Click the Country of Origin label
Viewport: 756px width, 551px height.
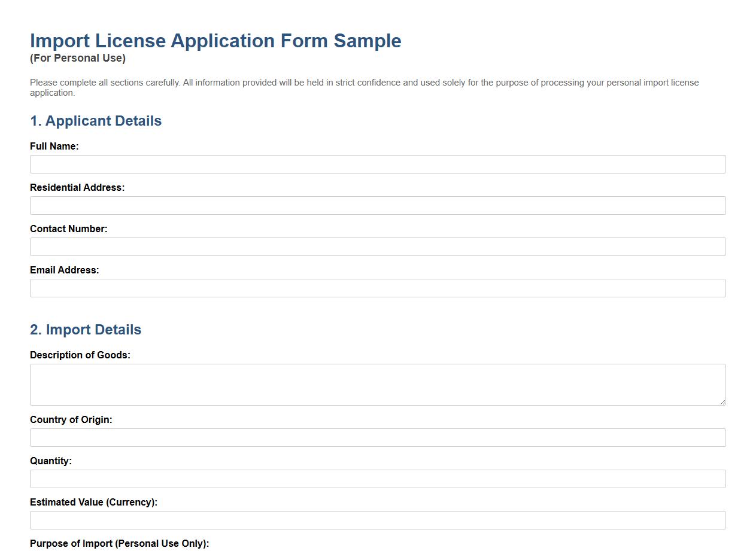click(x=71, y=419)
